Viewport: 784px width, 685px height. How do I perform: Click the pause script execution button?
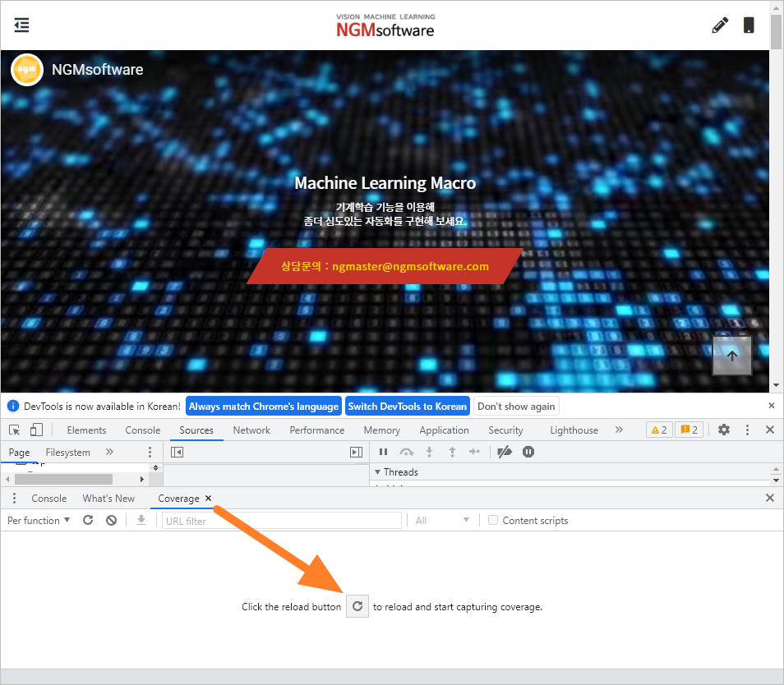384,452
